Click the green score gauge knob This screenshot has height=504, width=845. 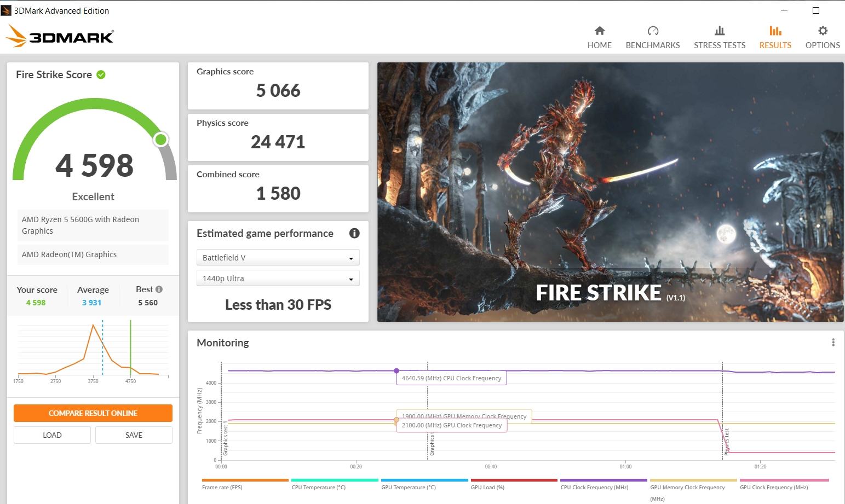point(160,140)
